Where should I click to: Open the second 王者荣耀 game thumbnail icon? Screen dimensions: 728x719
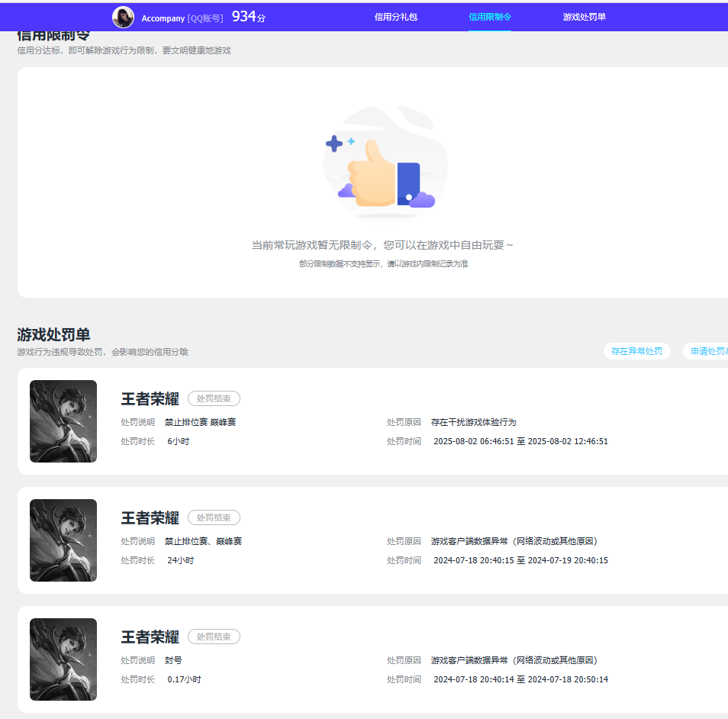pos(63,540)
